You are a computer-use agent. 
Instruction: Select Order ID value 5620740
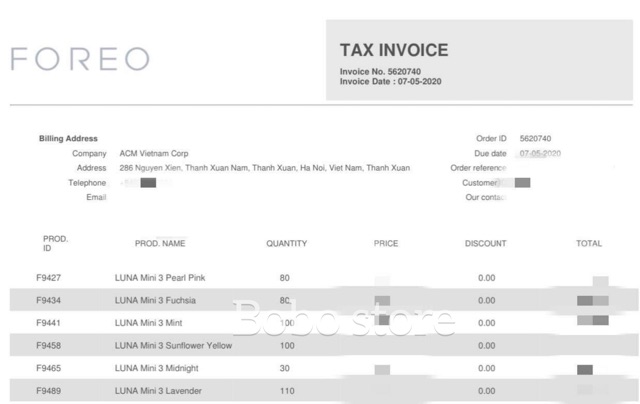click(536, 138)
